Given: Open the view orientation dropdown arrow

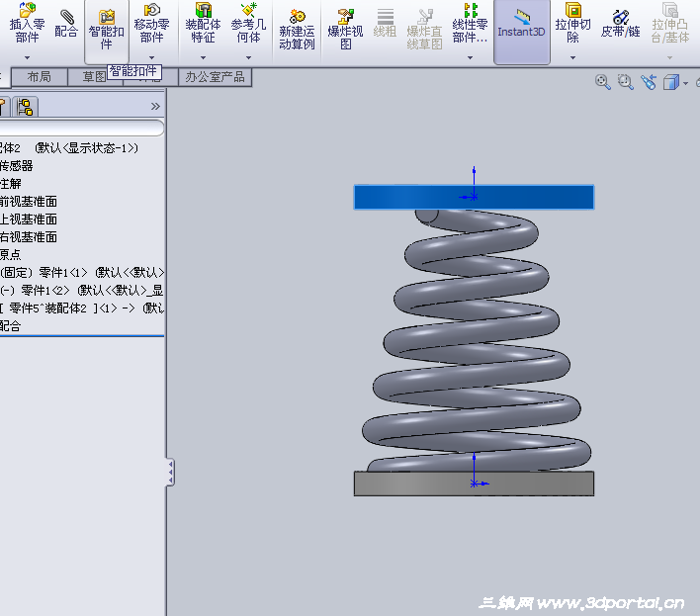Looking at the screenshot, I should [685, 83].
